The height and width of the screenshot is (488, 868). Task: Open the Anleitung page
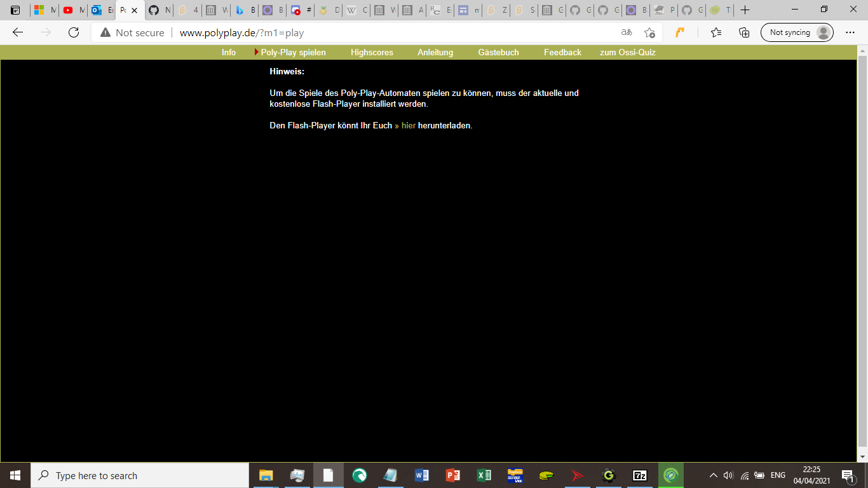coord(435,53)
